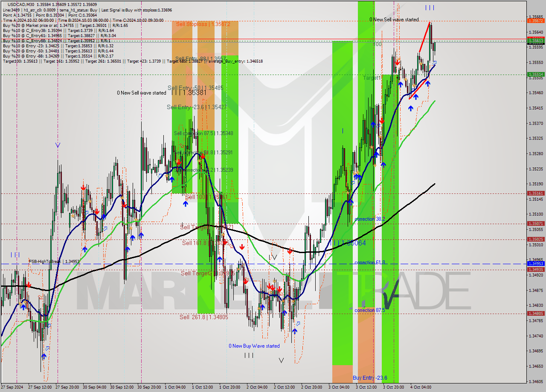Click the 'Sell Stoploss | 1.35672' label
Viewport: 546px width, 392px height.
tap(203, 24)
